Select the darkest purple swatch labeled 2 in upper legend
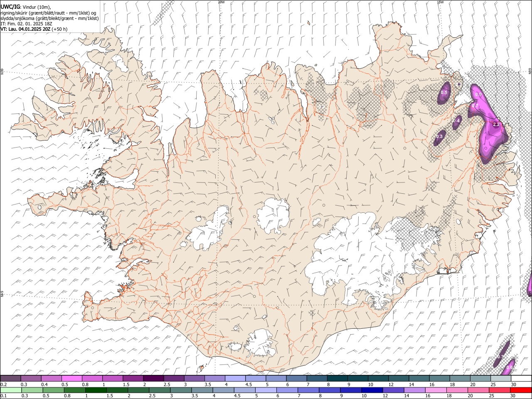532x399 pixels. click(153, 379)
